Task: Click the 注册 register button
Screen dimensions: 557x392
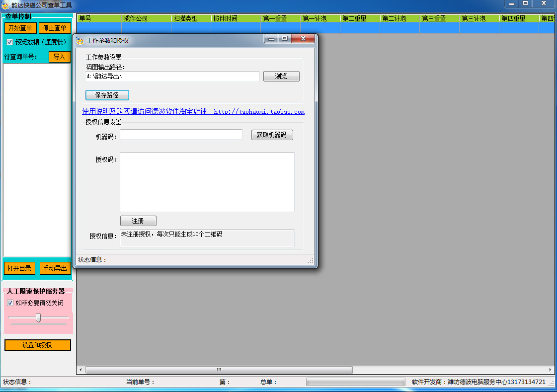Action: click(x=138, y=221)
